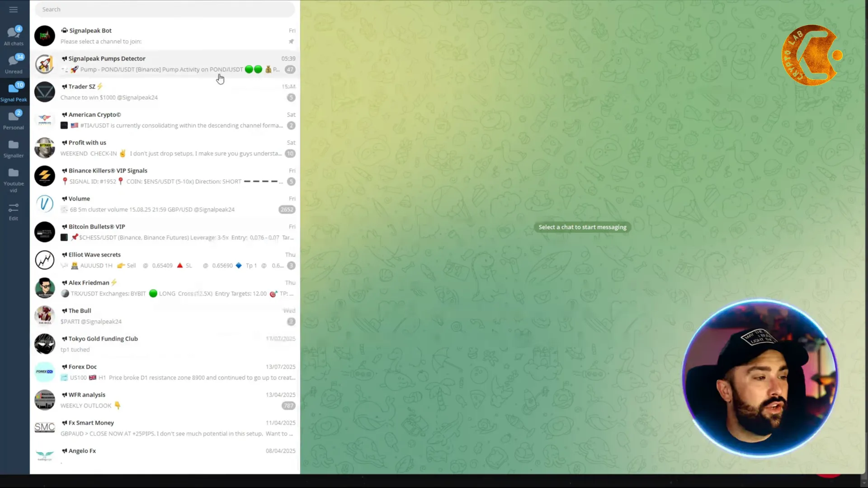Select Fx Smart Money chat name
This screenshot has height=488, width=868.
click(x=91, y=423)
